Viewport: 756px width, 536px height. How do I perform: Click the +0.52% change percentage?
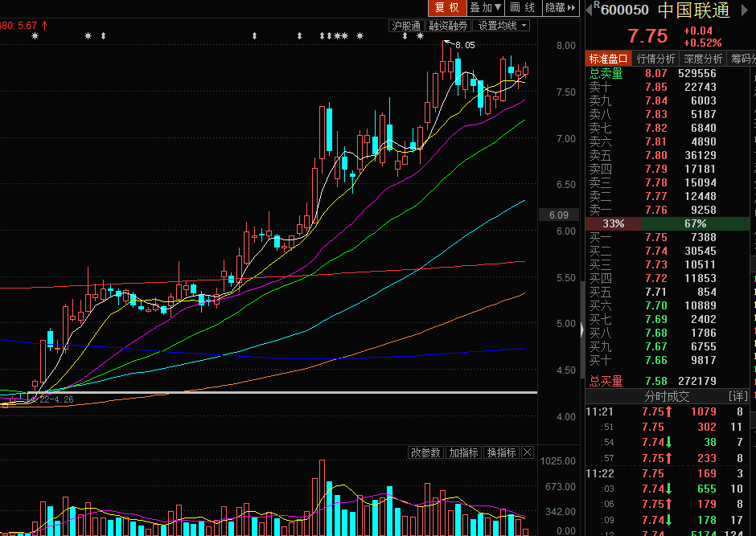coord(702,43)
